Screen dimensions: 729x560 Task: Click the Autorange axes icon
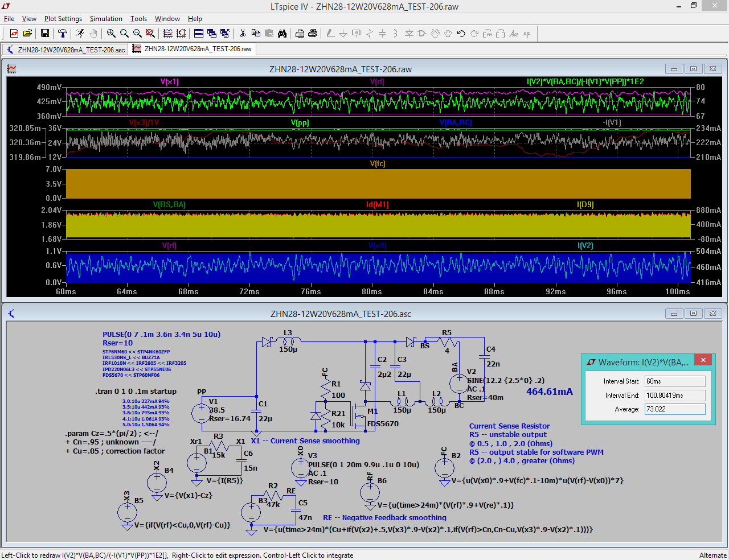coord(181,34)
